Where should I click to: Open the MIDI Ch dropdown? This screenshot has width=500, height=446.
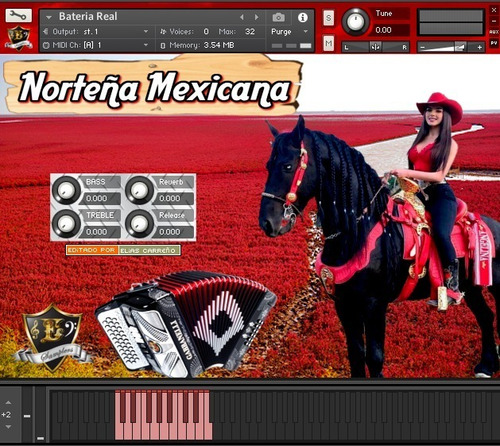(146, 45)
